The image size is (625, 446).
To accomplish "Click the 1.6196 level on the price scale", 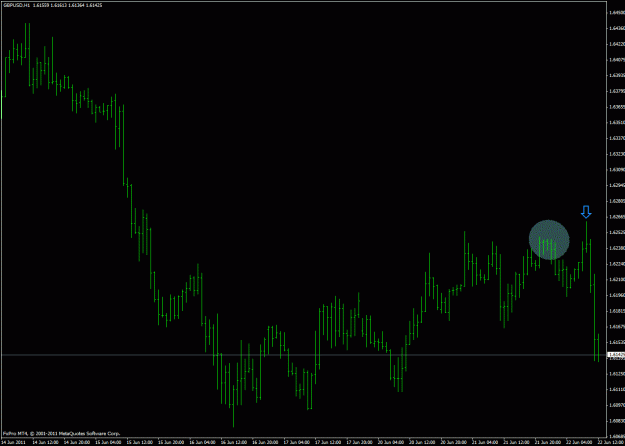I will coord(617,295).
